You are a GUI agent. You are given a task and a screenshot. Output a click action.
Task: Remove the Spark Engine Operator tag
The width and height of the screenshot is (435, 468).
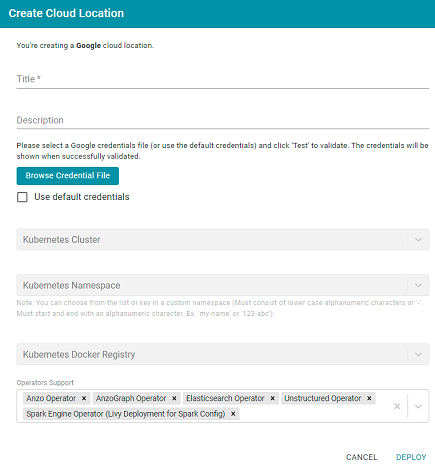233,414
